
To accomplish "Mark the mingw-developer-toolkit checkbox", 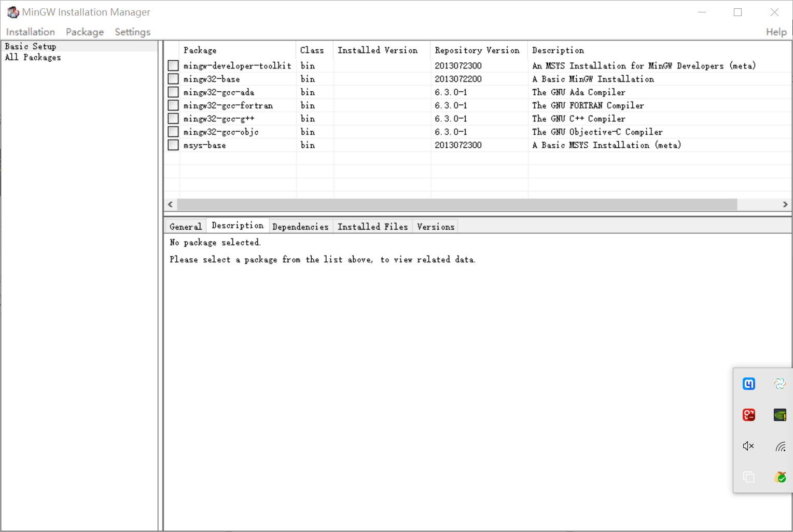I will [173, 65].
